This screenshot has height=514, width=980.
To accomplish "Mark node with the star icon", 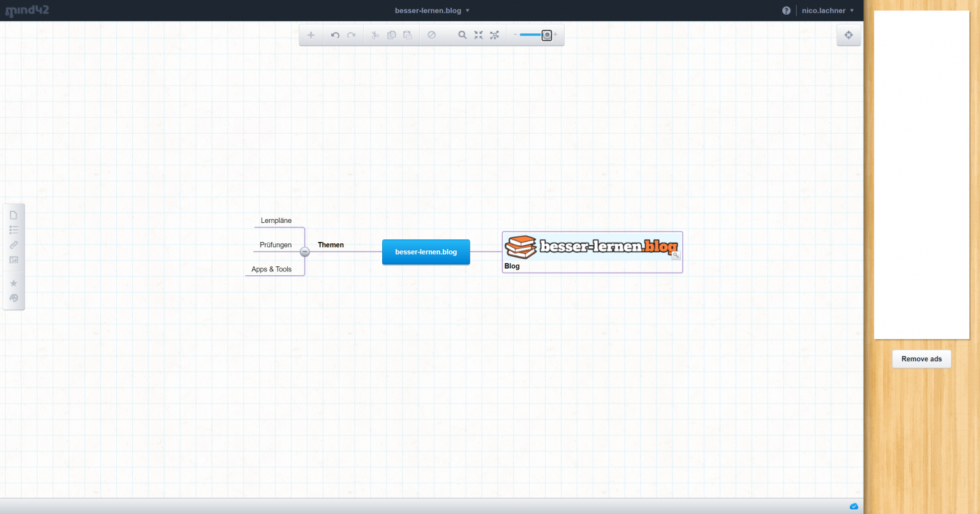I will coord(13,282).
